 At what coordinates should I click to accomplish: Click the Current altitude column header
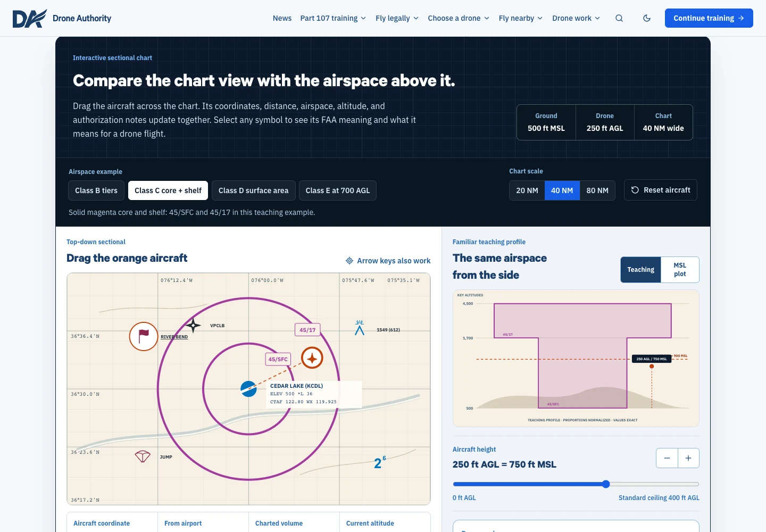(x=370, y=523)
